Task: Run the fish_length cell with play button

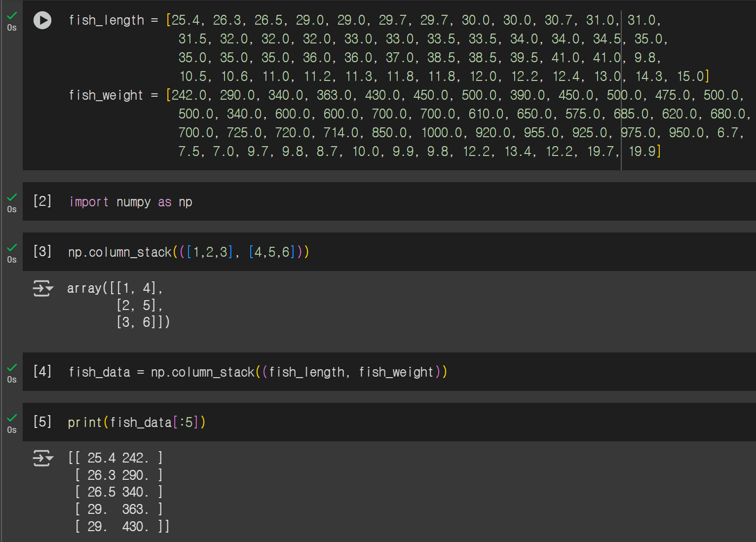Action: coord(42,20)
